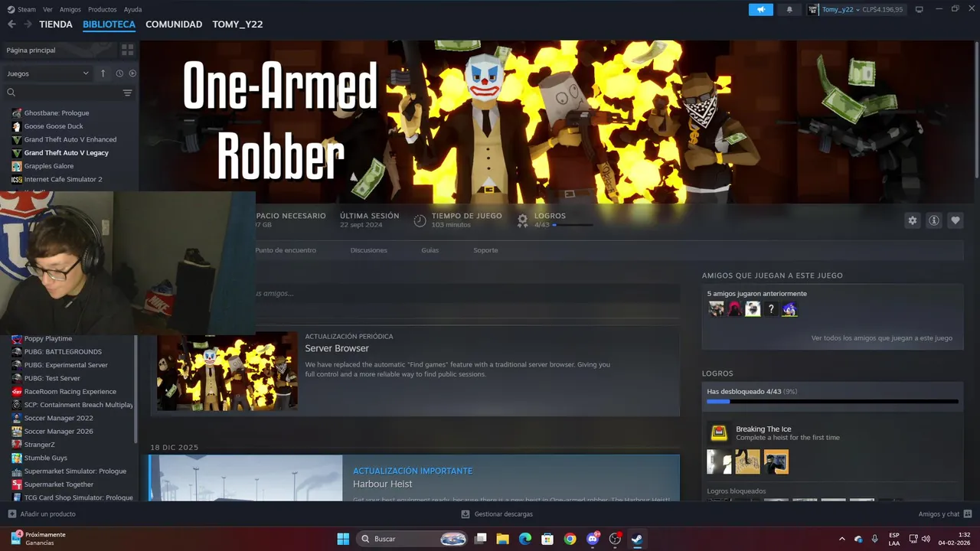Screen dimensions: 980x551
Task: Open Discord from taskbar
Action: coord(593,539)
